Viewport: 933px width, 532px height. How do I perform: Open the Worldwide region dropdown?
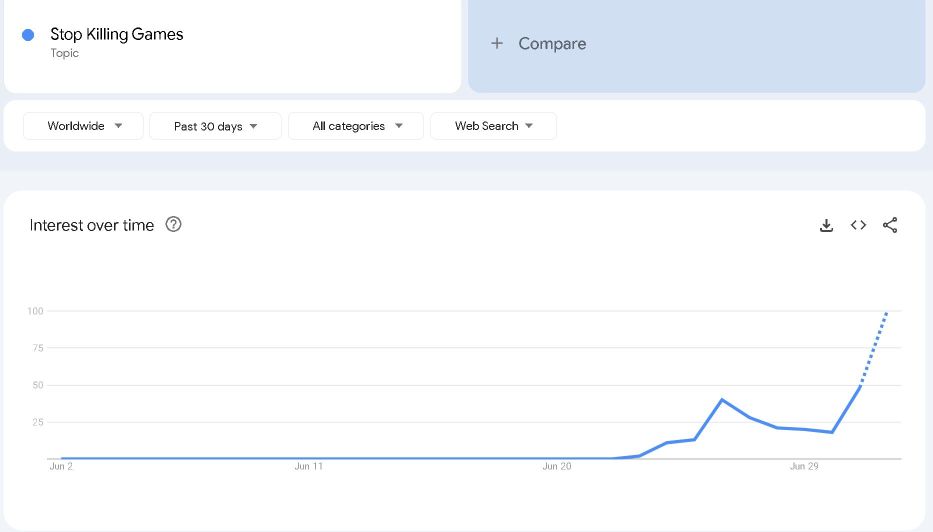[x=83, y=126]
